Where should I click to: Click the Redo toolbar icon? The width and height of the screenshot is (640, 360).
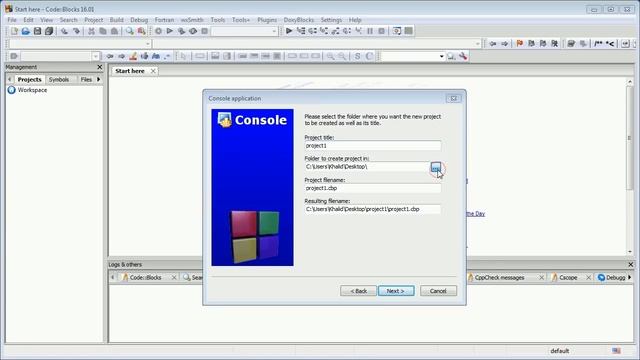pos(76,31)
